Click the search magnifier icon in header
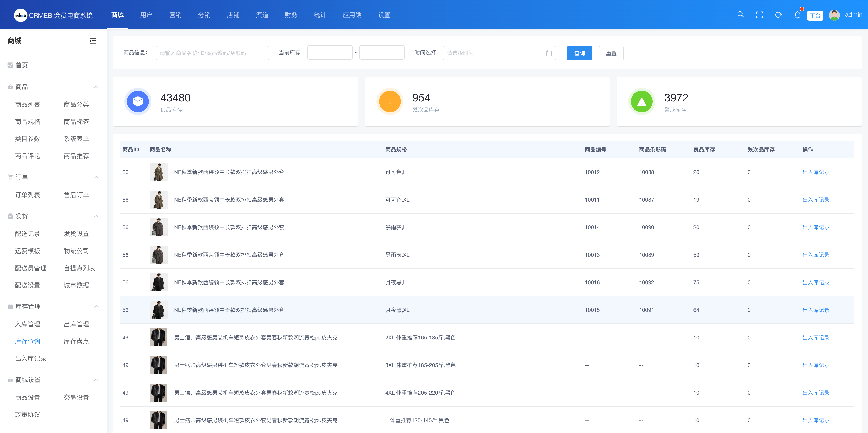 (x=740, y=14)
